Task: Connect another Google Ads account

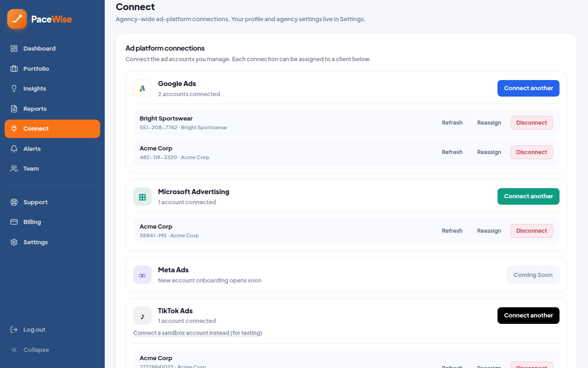Action: point(528,88)
